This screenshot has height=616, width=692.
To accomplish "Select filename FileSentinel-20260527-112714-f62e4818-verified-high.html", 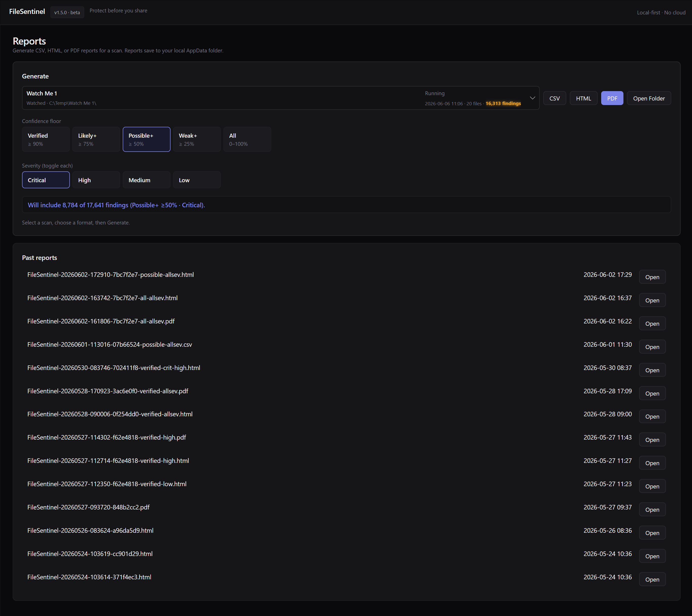I will tap(108, 461).
